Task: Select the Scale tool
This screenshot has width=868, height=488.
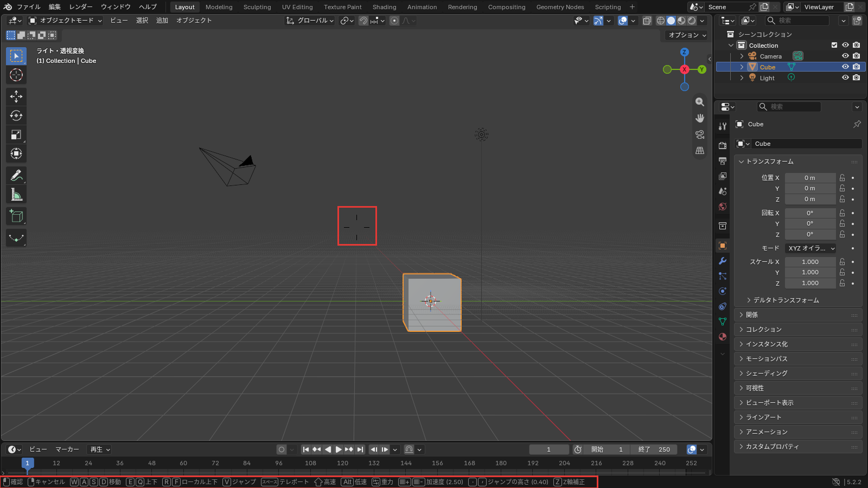Action: [x=16, y=134]
